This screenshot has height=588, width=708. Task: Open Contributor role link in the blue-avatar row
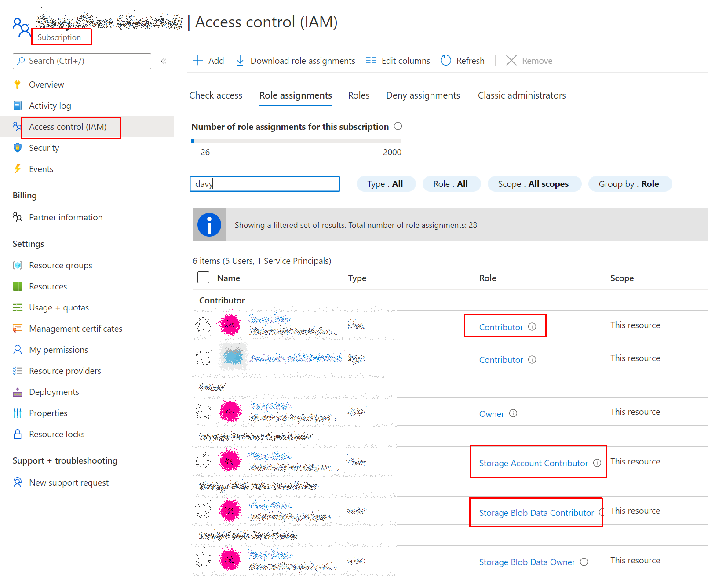tap(501, 360)
